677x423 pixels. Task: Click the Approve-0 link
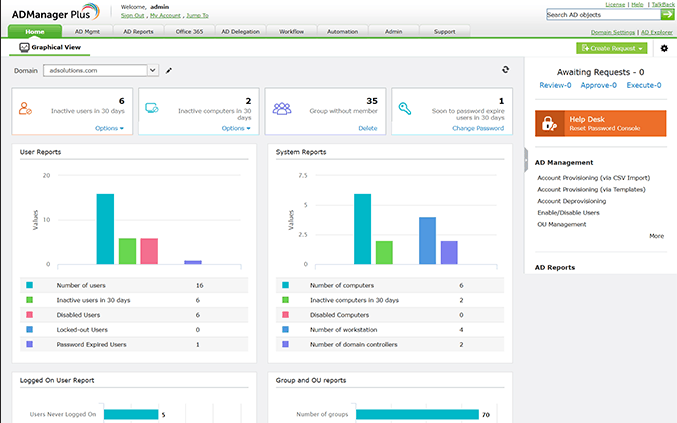598,85
